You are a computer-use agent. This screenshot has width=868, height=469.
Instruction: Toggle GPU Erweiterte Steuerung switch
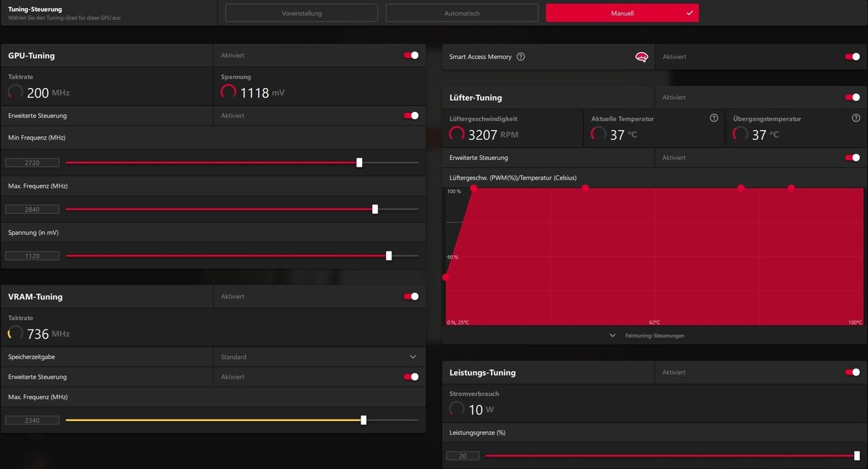click(411, 115)
